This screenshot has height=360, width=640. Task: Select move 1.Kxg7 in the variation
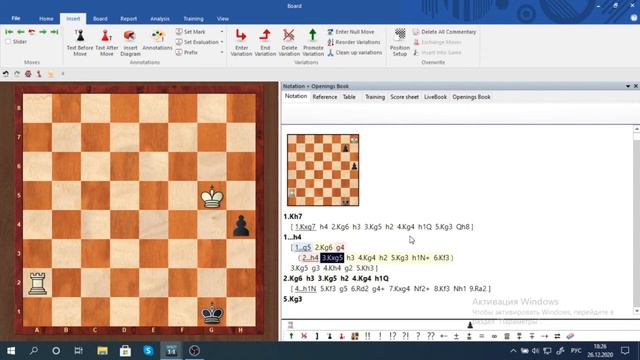point(305,227)
